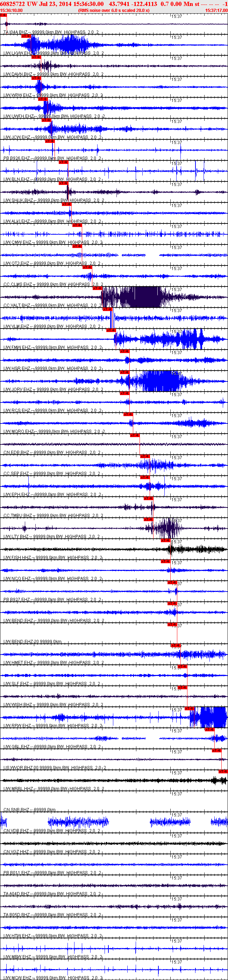Select the UW RPW EHZ station label

pyautogui.click(x=53, y=725)
